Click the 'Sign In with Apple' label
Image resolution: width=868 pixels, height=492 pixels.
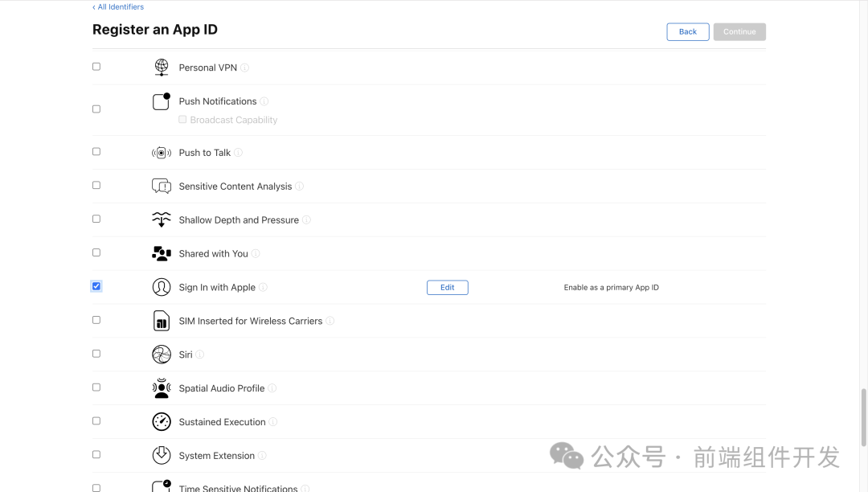pyautogui.click(x=217, y=287)
